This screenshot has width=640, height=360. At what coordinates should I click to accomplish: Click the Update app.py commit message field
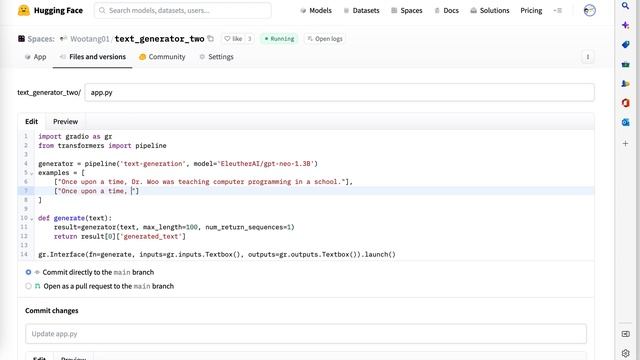click(x=306, y=333)
